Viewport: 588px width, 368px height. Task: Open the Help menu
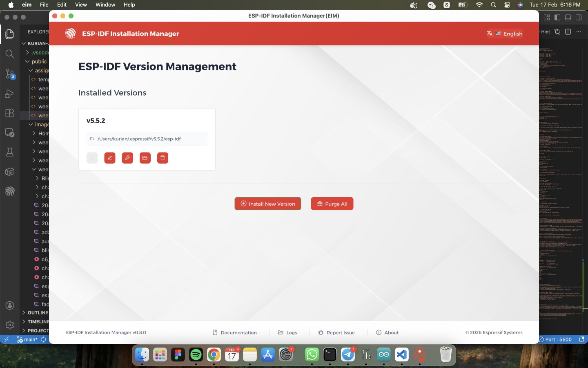(x=129, y=5)
